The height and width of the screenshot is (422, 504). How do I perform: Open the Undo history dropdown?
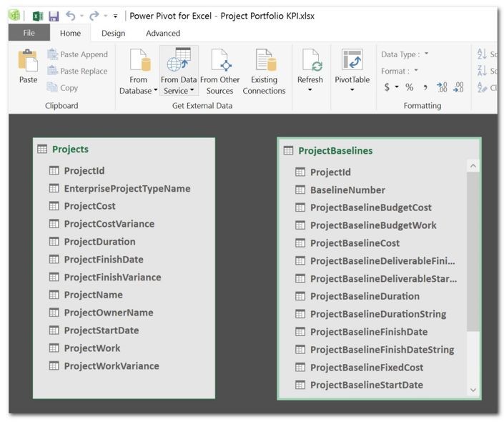click(82, 16)
